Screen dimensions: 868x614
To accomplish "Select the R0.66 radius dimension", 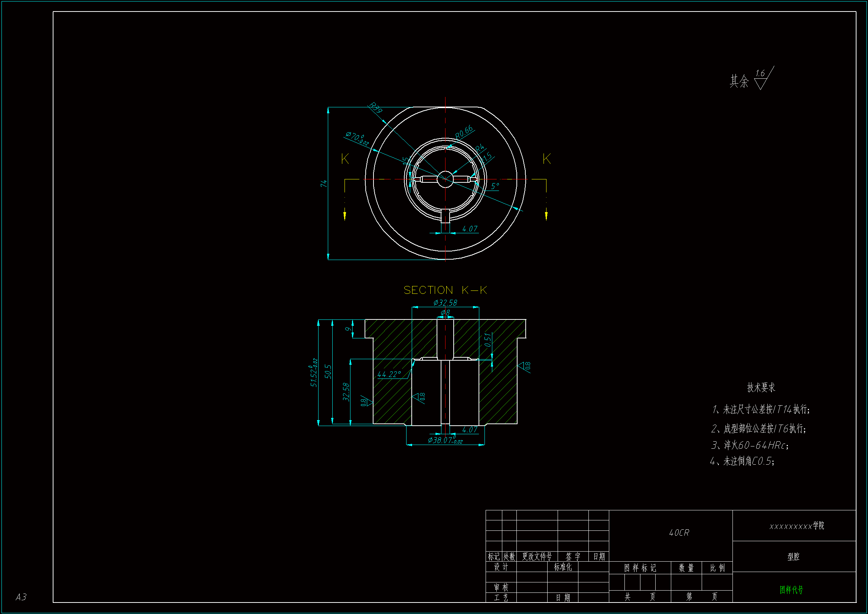I will (464, 131).
